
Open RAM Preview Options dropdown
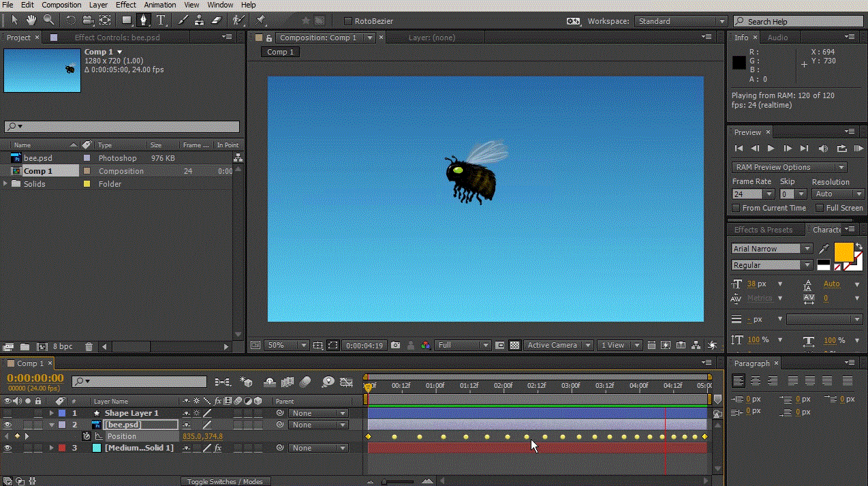[x=789, y=167]
